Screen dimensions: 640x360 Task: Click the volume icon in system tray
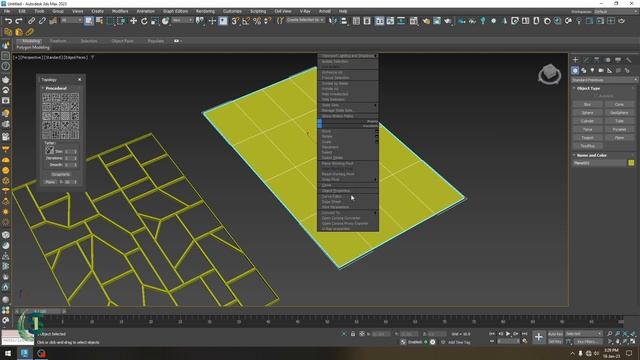(596, 353)
